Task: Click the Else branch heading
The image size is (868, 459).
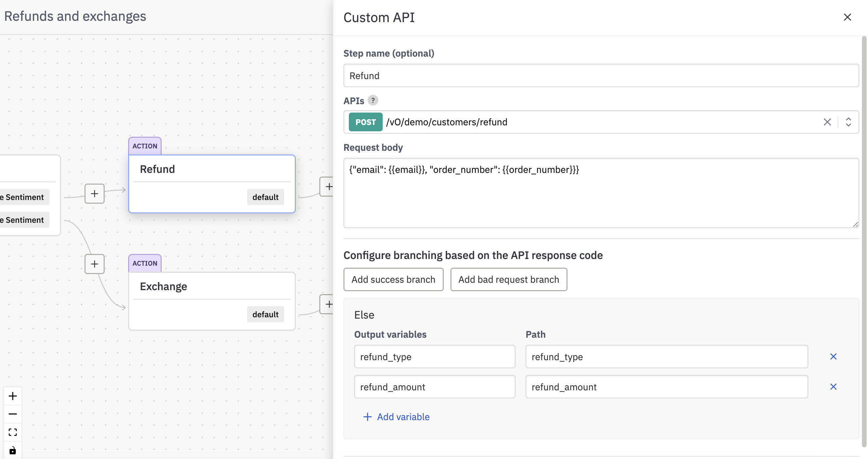Action: pyautogui.click(x=364, y=315)
